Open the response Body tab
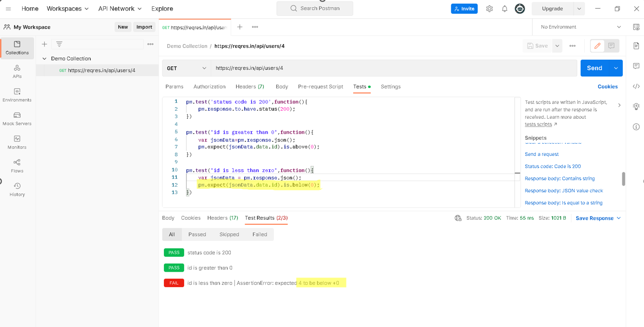The image size is (644, 327). tap(168, 218)
